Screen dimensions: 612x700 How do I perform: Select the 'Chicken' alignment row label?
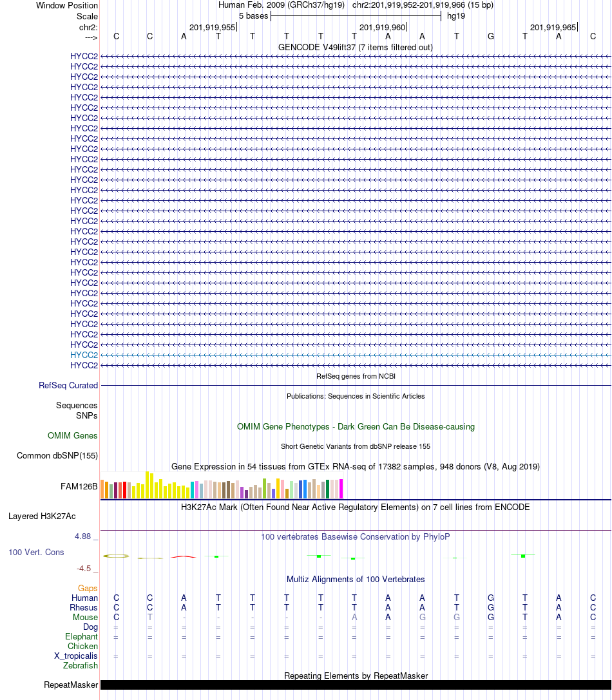pyautogui.click(x=82, y=647)
